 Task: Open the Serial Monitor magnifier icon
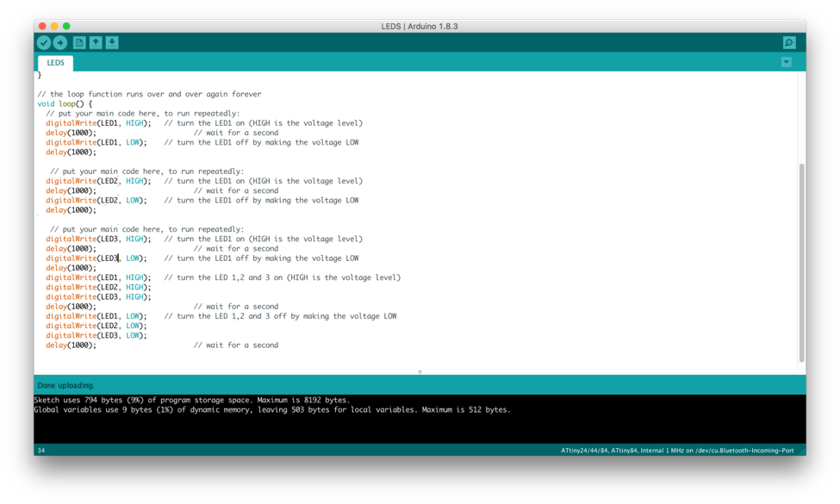click(789, 43)
